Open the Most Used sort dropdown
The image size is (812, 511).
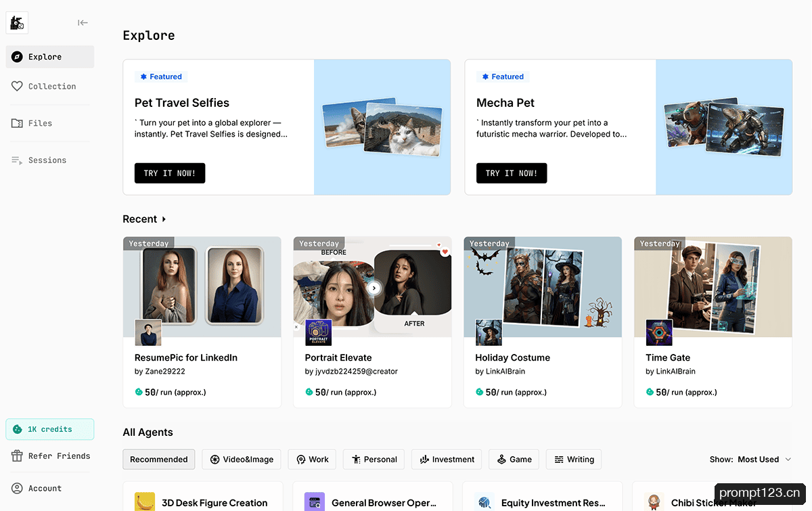[x=764, y=460]
